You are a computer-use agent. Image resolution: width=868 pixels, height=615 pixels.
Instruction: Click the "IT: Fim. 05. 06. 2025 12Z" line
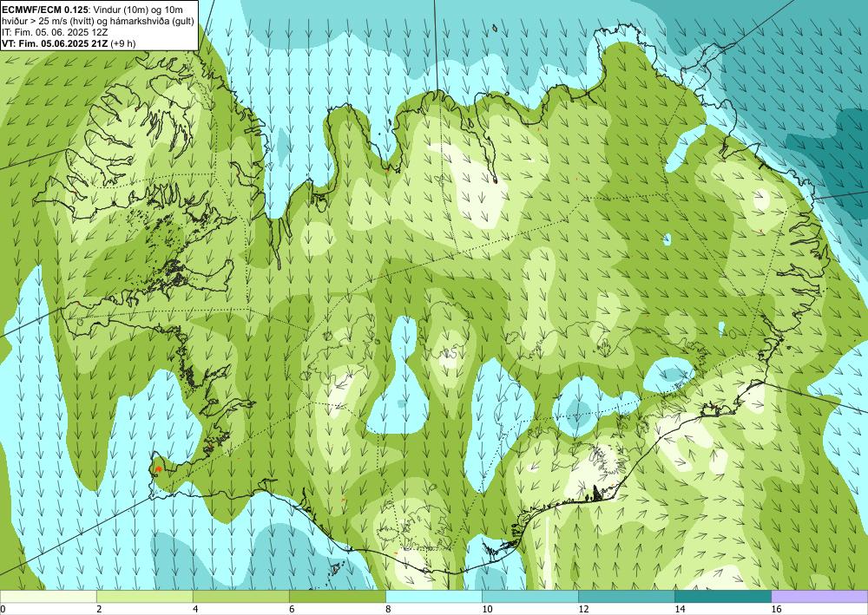[x=56, y=33]
